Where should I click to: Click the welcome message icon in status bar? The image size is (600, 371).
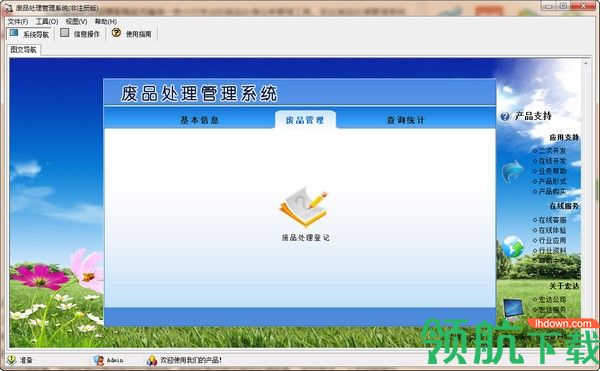coord(152,360)
